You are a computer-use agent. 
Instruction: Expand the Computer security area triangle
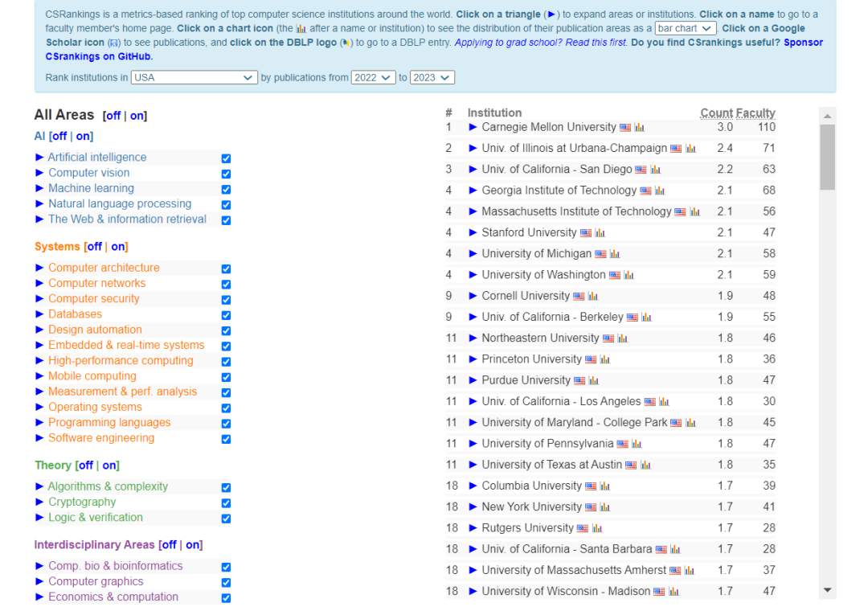pyautogui.click(x=39, y=298)
